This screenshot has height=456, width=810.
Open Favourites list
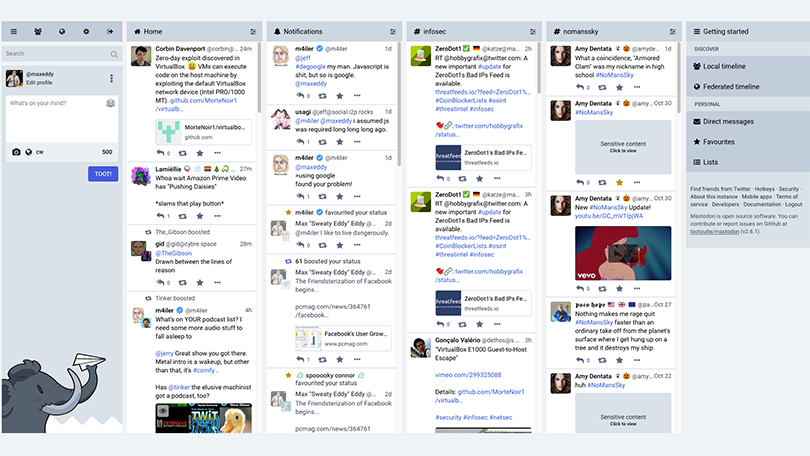pos(748,141)
